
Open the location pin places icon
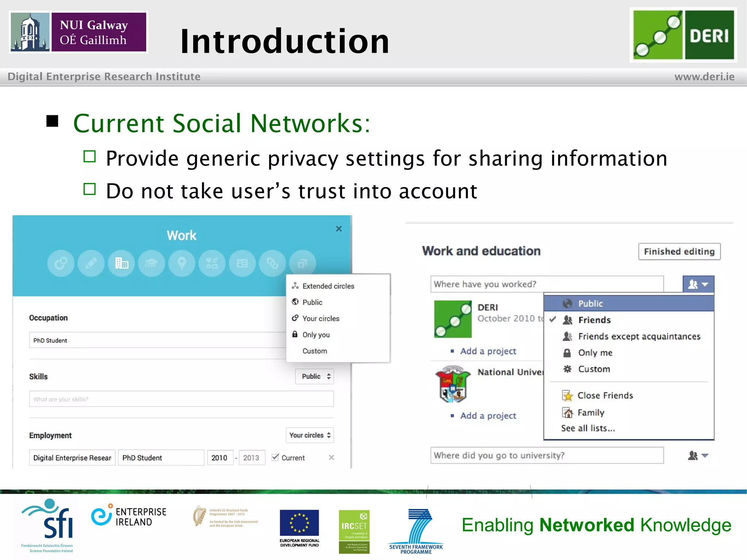(x=182, y=263)
